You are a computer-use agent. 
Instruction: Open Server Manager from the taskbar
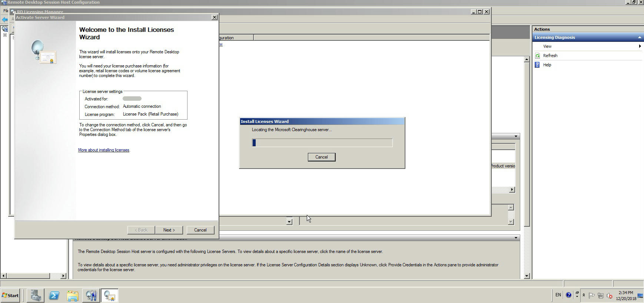tap(36, 295)
